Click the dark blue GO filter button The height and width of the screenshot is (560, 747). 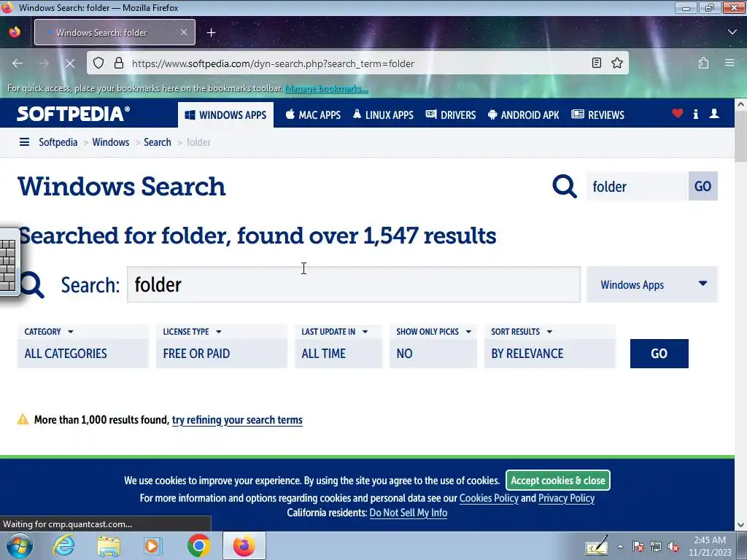(x=659, y=354)
